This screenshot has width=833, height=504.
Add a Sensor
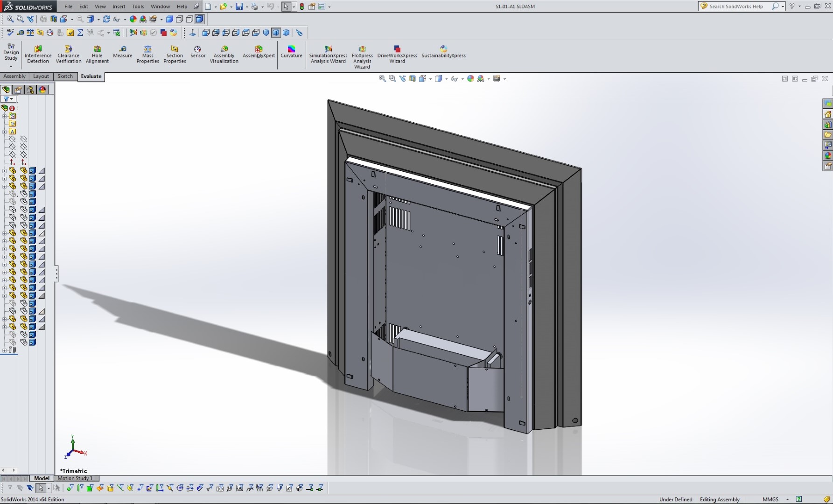[198, 52]
